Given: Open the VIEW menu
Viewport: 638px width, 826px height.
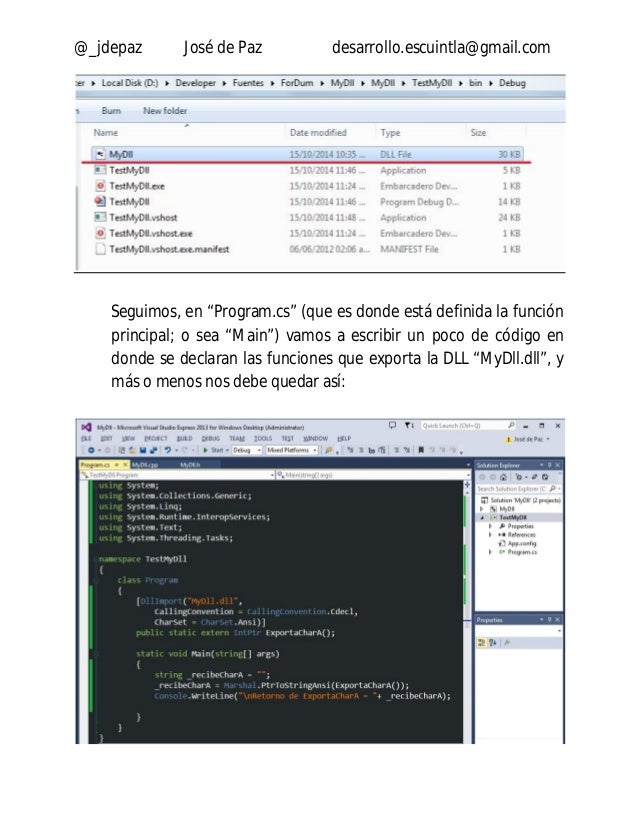Looking at the screenshot, I should tap(128, 439).
